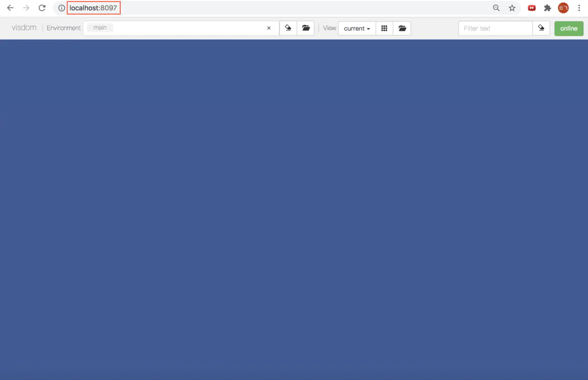This screenshot has height=380, width=588.
Task: Remove environment selection with the × button
Action: point(269,28)
